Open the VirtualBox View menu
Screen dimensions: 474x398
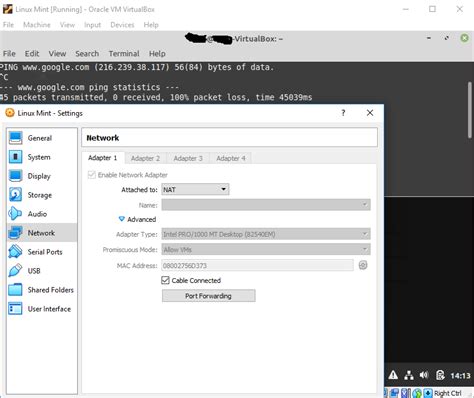67,25
